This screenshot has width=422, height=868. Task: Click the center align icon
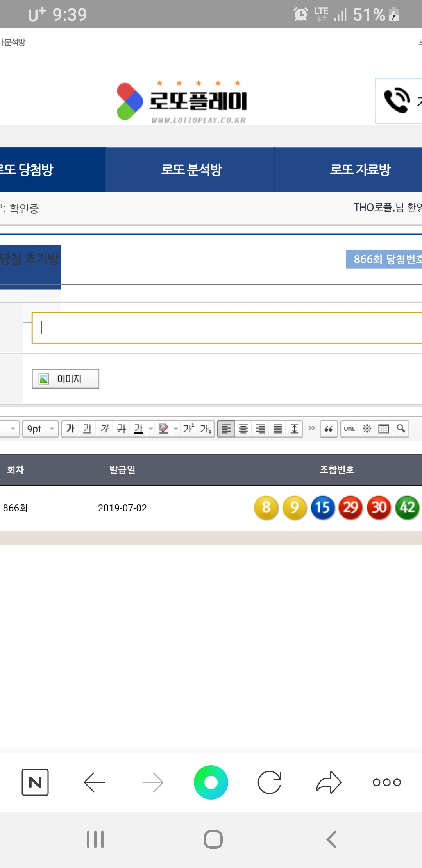[243, 429]
